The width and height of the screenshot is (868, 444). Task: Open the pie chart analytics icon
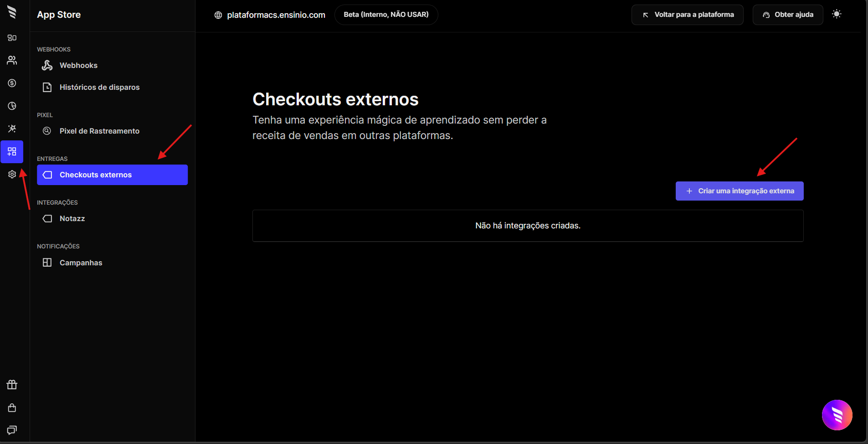[x=12, y=106]
